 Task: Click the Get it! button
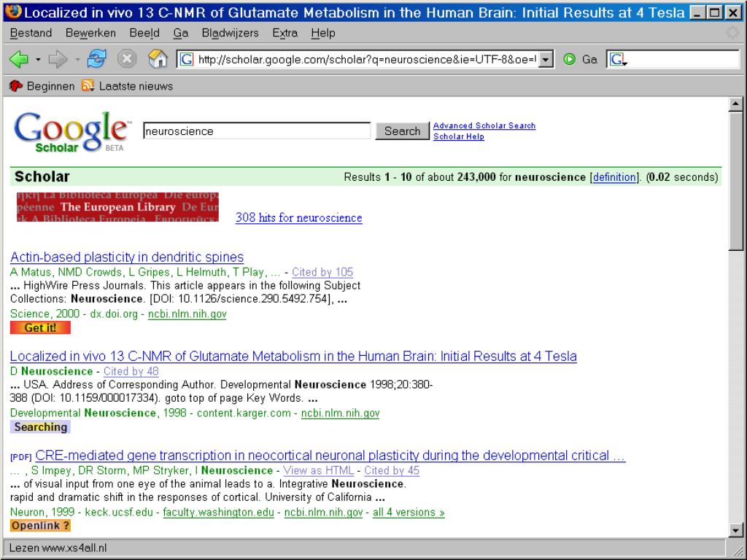(x=41, y=327)
